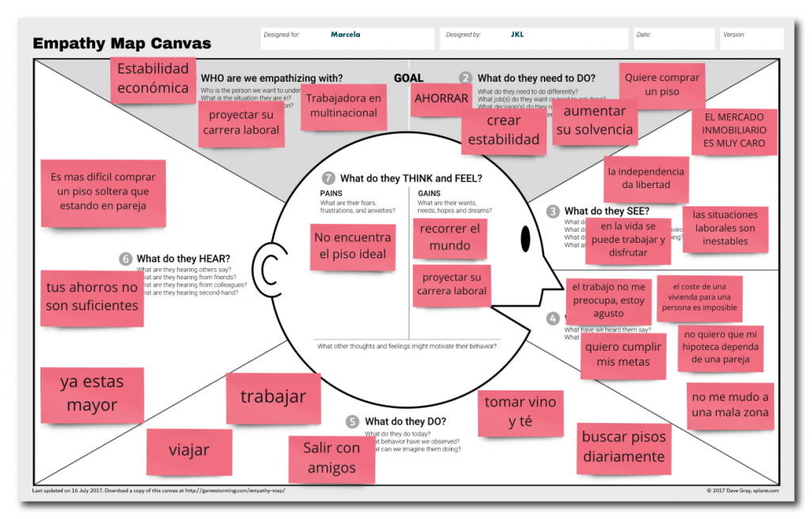Click the number 7 circle beside THINK and FEEL
This screenshot has height=519, width=812.
[x=328, y=179]
